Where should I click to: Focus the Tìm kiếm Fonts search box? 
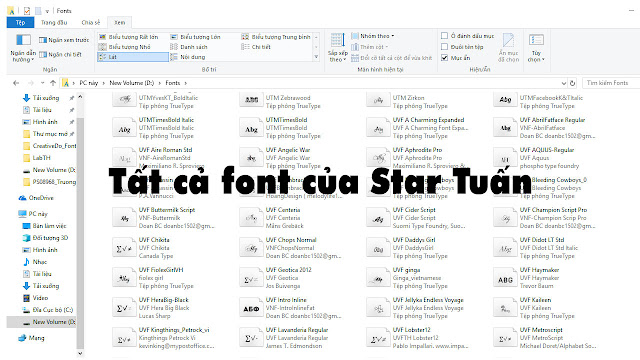pyautogui.click(x=611, y=83)
